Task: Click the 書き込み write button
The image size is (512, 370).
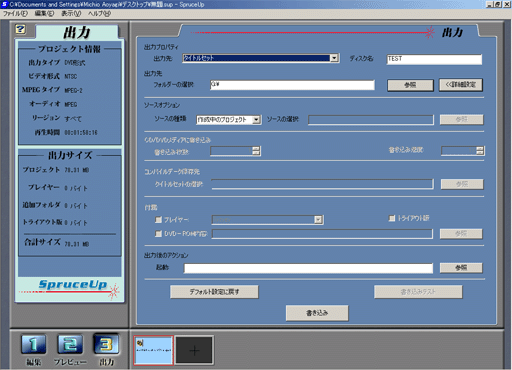Action: (x=317, y=313)
